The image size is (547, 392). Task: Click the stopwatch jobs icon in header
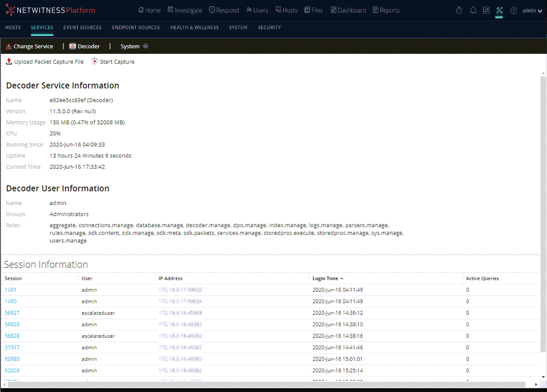tap(459, 10)
